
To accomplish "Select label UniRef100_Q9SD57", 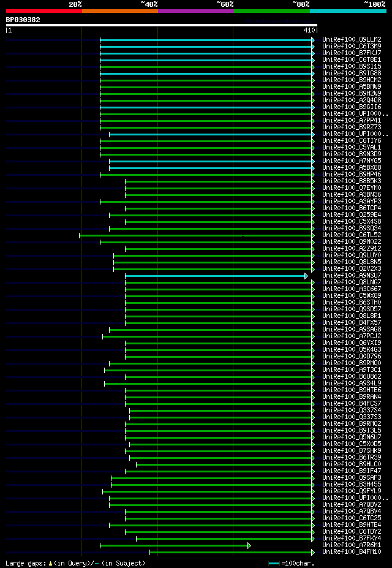I will (352, 309).
